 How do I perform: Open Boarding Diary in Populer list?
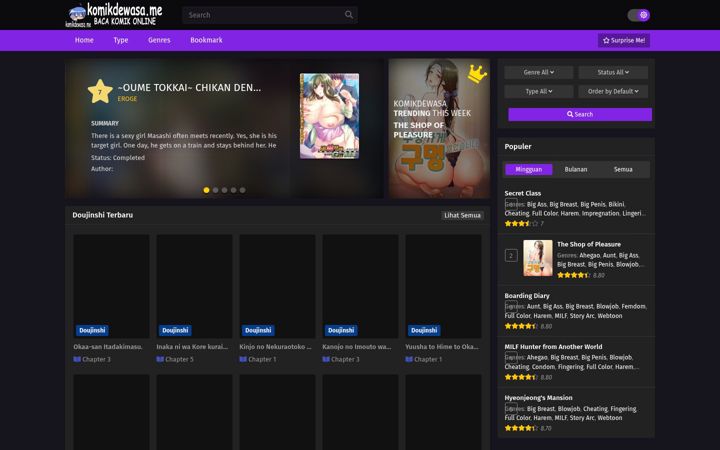tap(527, 296)
